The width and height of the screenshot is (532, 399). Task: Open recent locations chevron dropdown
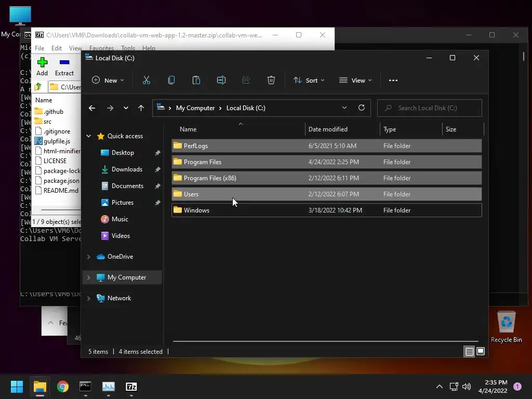[126, 108]
